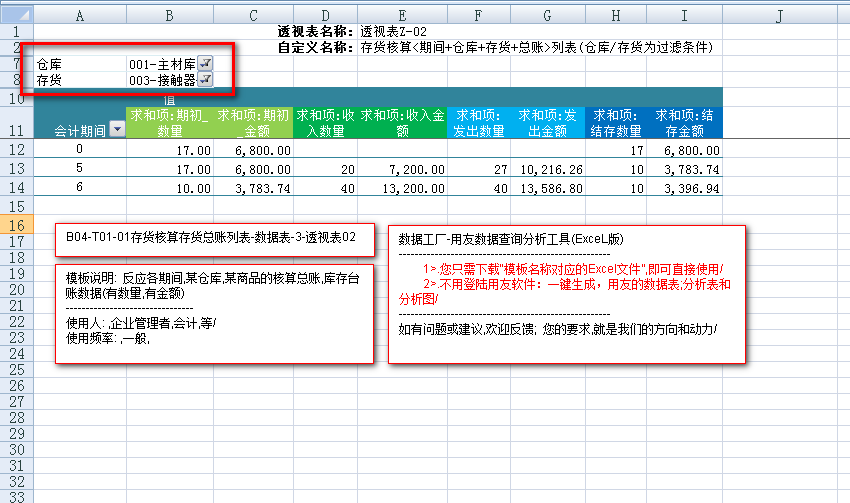Click the light blue 求和项:发出数量 header cell

pyautogui.click(x=478, y=122)
